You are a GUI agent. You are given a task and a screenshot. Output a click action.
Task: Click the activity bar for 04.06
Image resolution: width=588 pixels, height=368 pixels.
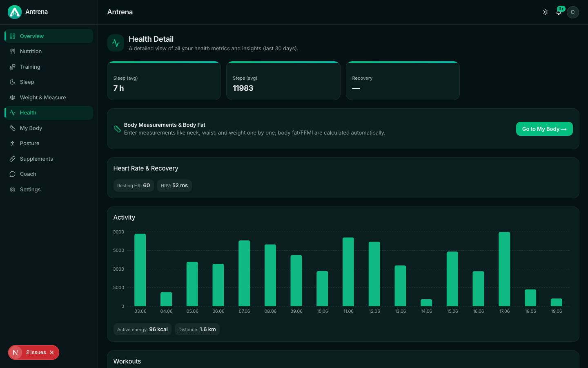pyautogui.click(x=166, y=299)
